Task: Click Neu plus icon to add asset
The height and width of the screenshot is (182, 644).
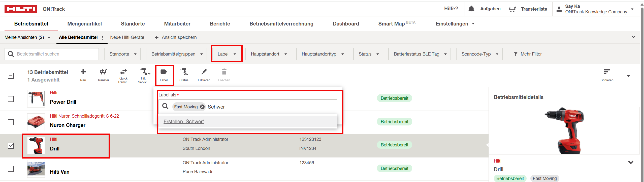Action: coord(83,72)
